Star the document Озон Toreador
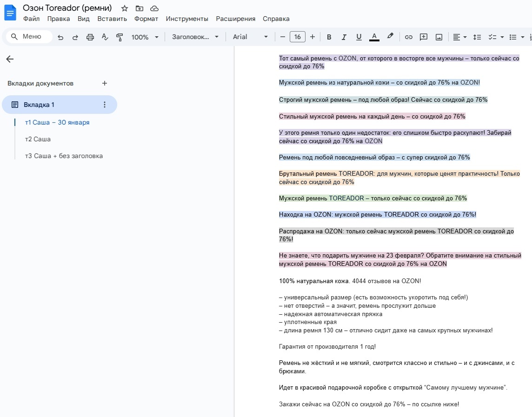This screenshot has width=532, height=417. [125, 8]
